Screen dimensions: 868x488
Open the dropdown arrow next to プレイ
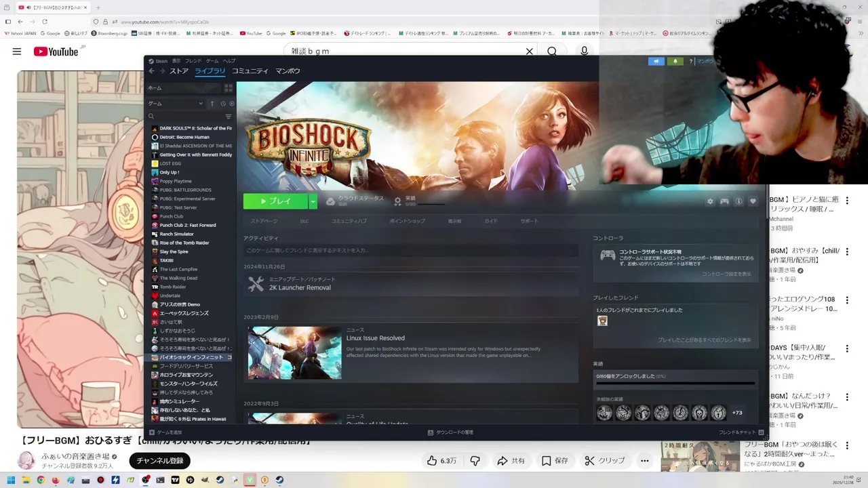tap(313, 201)
